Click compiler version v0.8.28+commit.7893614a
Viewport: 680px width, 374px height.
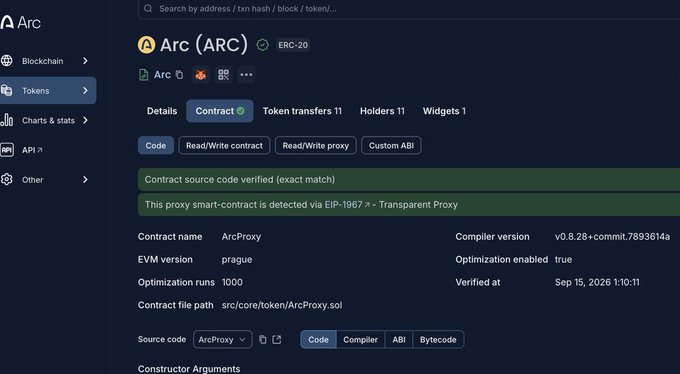(612, 237)
